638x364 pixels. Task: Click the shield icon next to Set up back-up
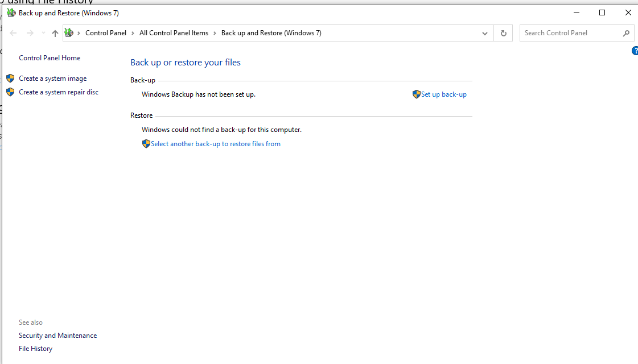416,94
